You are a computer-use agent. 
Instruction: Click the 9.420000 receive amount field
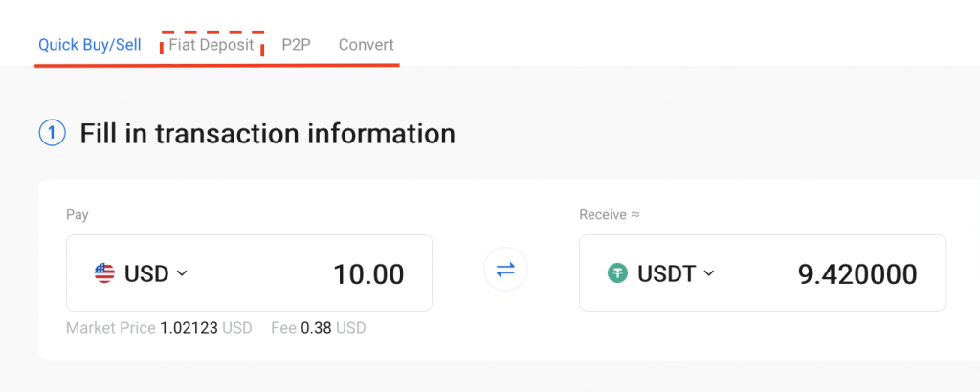point(857,274)
